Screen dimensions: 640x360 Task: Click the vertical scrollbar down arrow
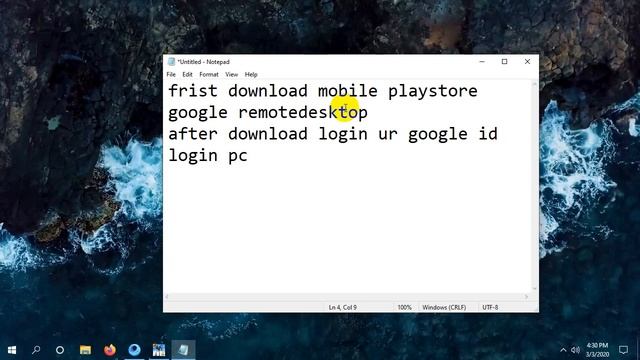click(534, 289)
